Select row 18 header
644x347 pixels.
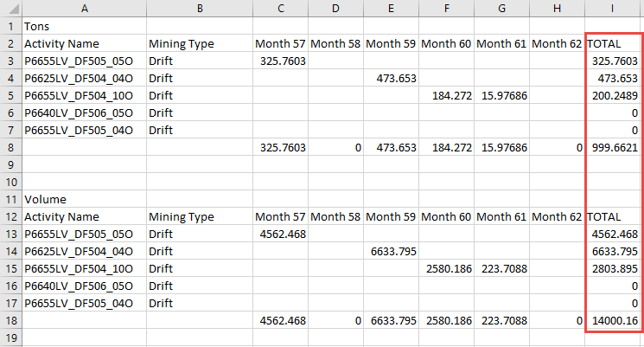click(10, 321)
